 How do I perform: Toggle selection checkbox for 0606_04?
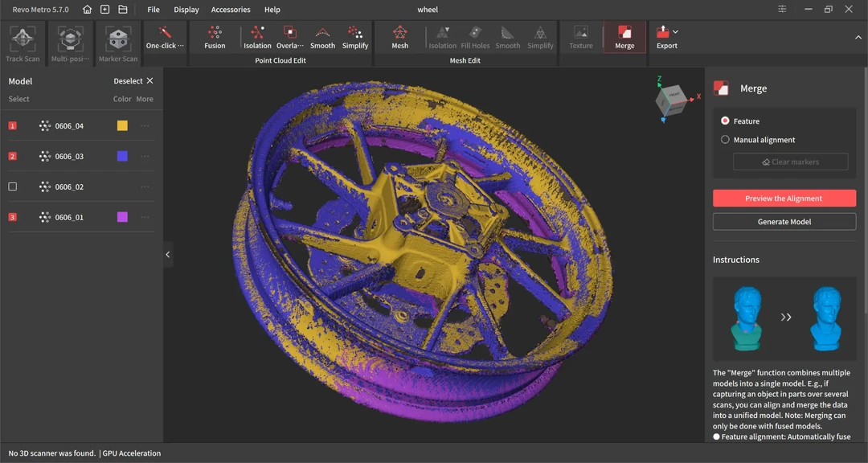13,125
